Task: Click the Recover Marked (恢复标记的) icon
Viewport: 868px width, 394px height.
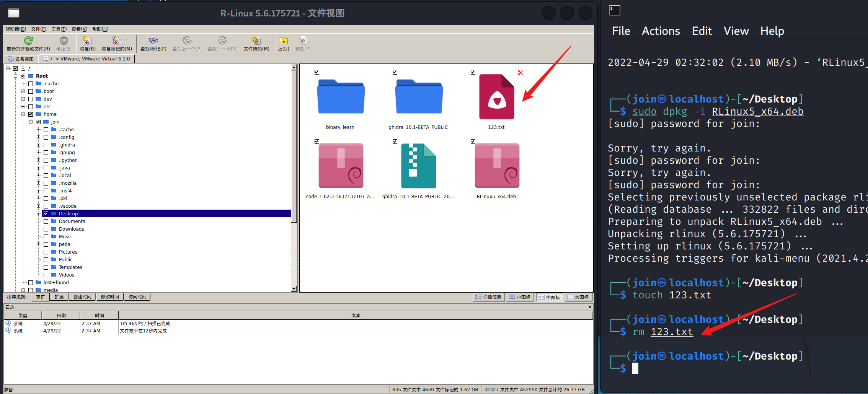Action: pos(116,41)
